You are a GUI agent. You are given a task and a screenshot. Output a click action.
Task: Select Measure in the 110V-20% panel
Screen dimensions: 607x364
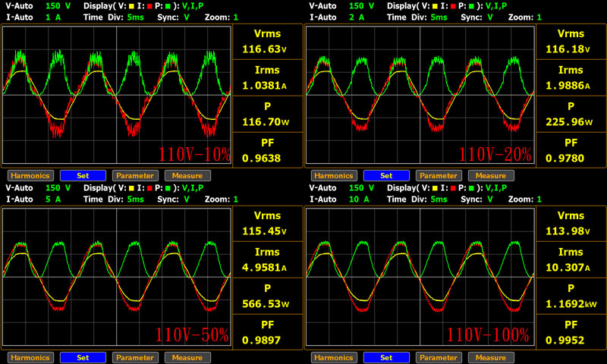(x=491, y=176)
